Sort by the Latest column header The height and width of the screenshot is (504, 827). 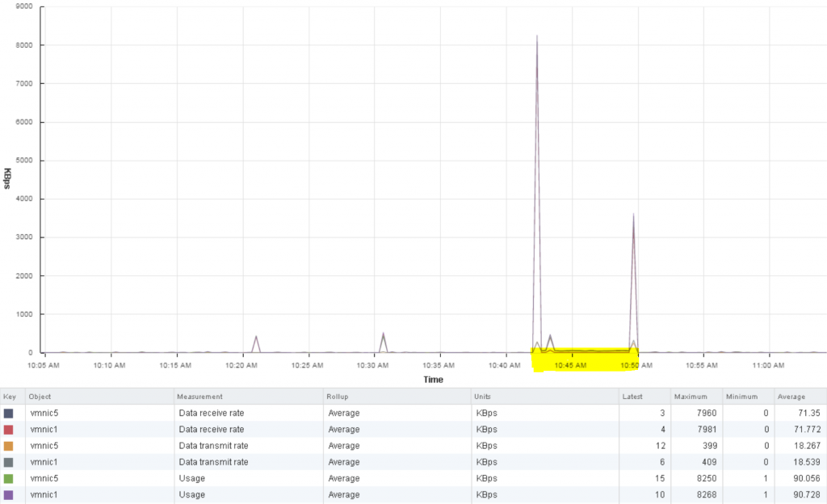[x=632, y=397]
